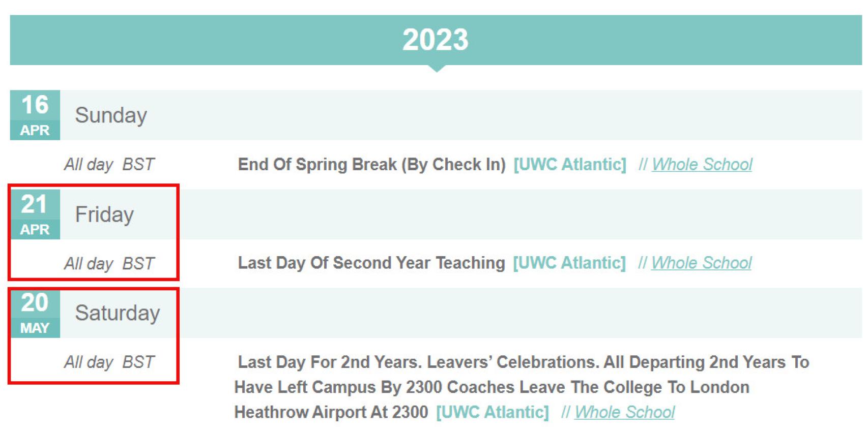Open Whole School link for Leavers' Celebrations
Screen dimensions: 868x433
click(624, 412)
